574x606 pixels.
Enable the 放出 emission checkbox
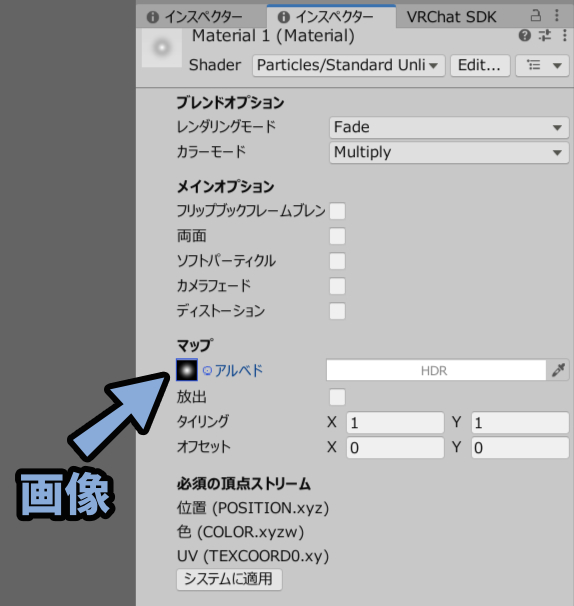[337, 397]
